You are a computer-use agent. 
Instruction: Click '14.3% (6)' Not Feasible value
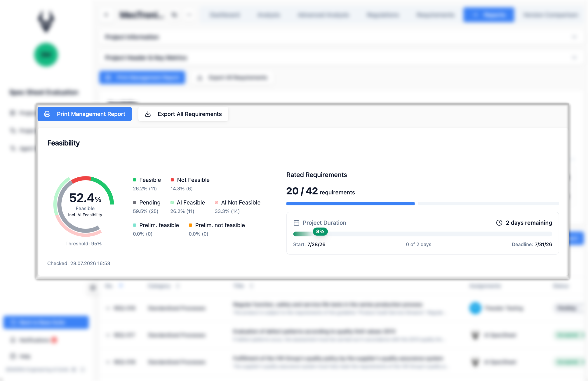181,189
